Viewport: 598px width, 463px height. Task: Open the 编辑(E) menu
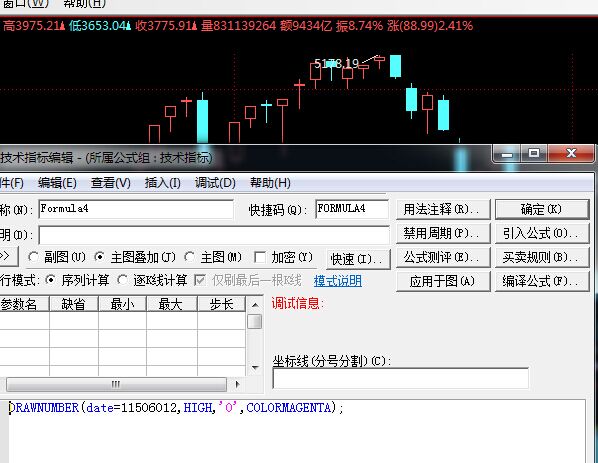[57, 183]
